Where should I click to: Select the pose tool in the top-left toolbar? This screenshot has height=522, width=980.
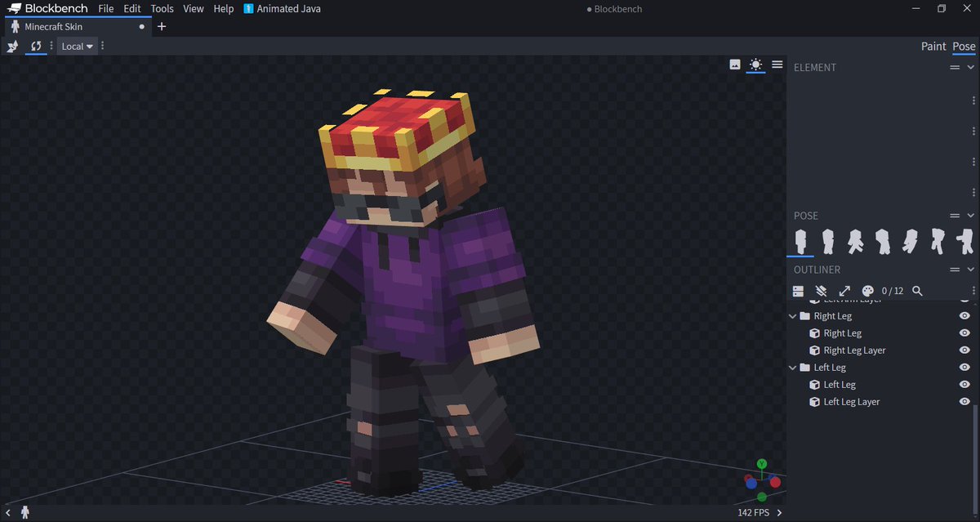[x=12, y=47]
